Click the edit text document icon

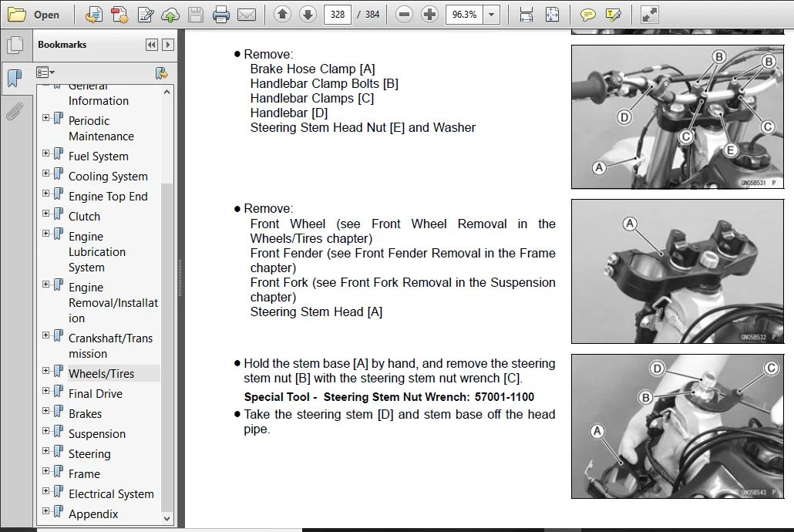pos(146,15)
